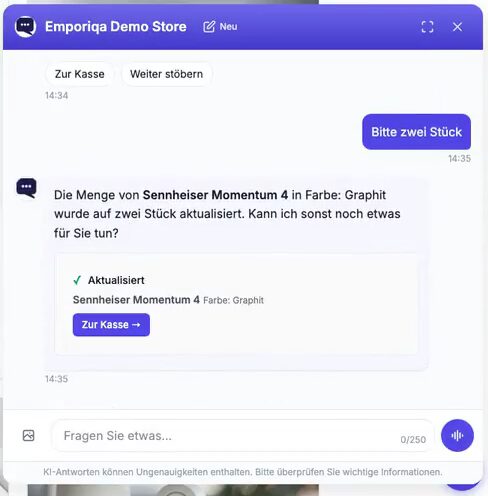
Task: Activate voice input microphone button
Action: coord(457,435)
